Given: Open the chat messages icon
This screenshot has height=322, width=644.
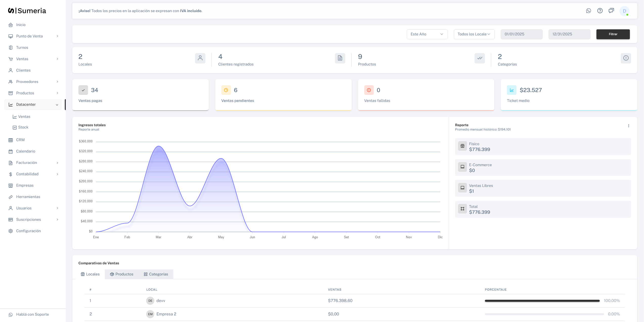Looking at the screenshot, I should 611,11.
